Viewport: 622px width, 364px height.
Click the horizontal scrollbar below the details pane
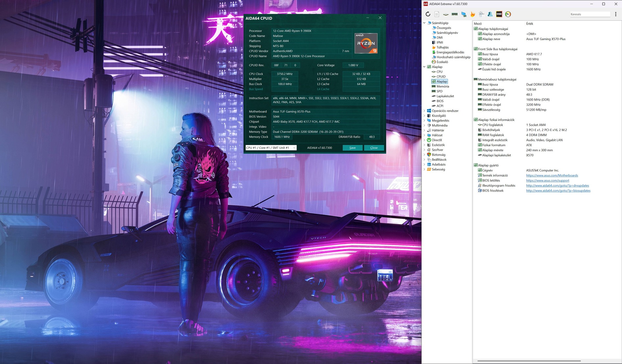coord(529,361)
